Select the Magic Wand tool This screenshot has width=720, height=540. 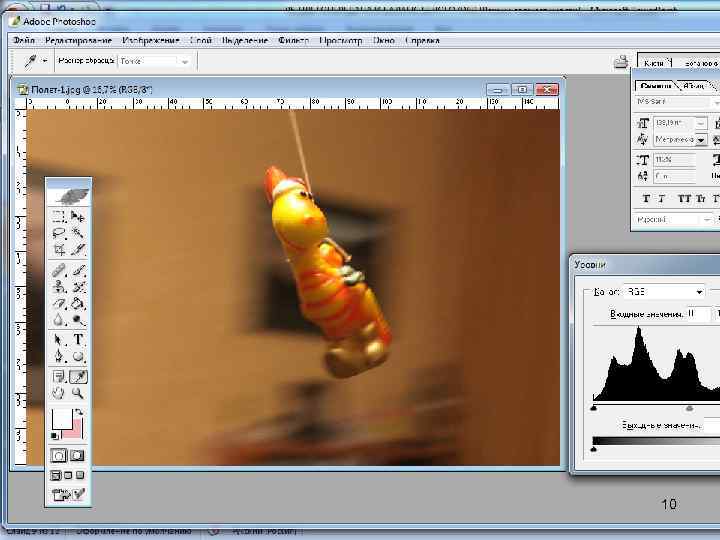coord(78,233)
